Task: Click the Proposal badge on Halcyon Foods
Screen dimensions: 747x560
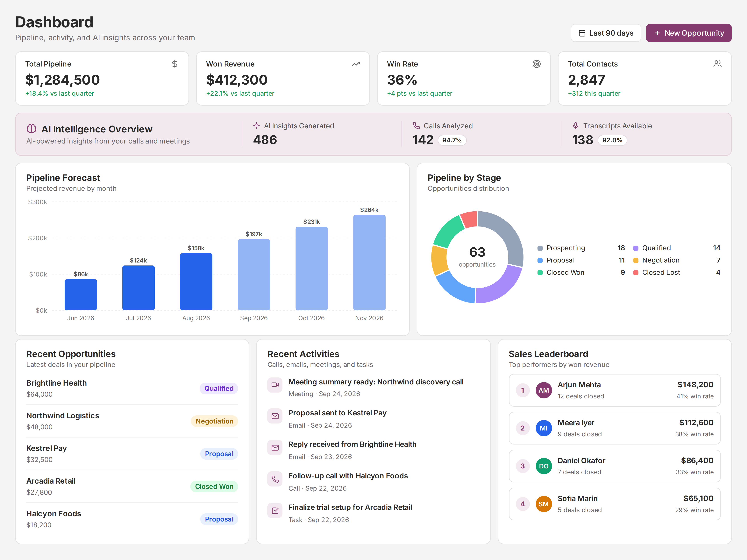Action: [x=219, y=519]
